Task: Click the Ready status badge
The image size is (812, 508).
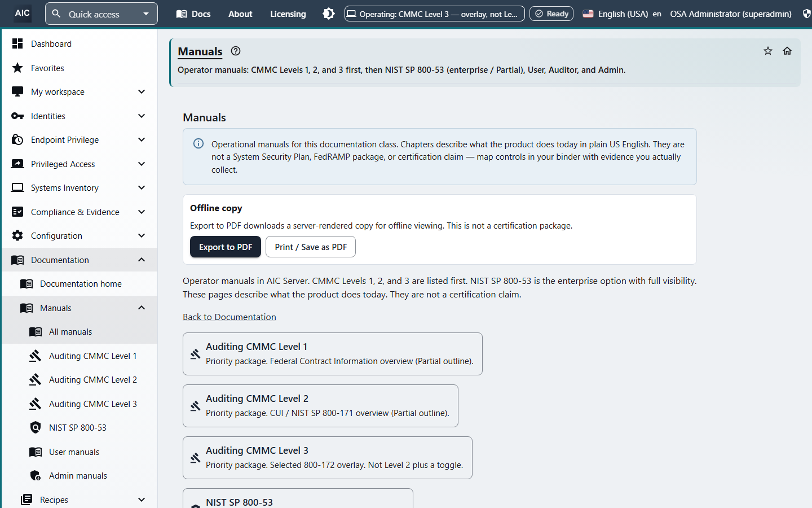Action: (x=551, y=14)
